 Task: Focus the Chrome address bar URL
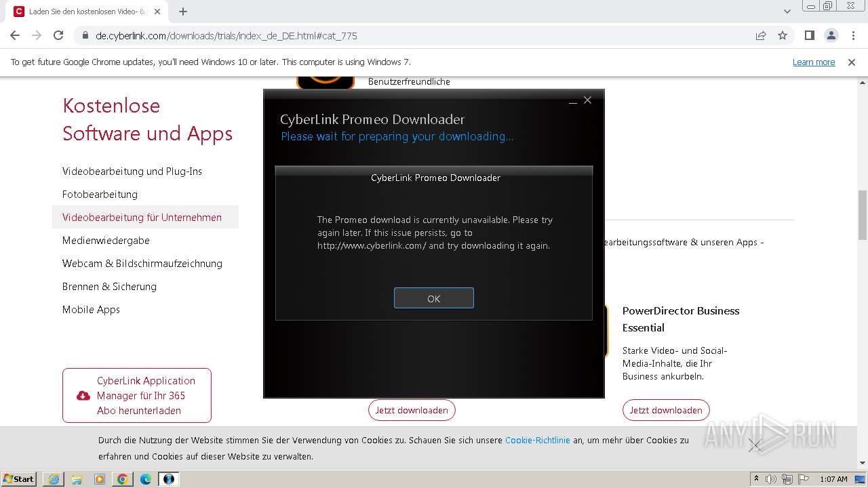(226, 36)
